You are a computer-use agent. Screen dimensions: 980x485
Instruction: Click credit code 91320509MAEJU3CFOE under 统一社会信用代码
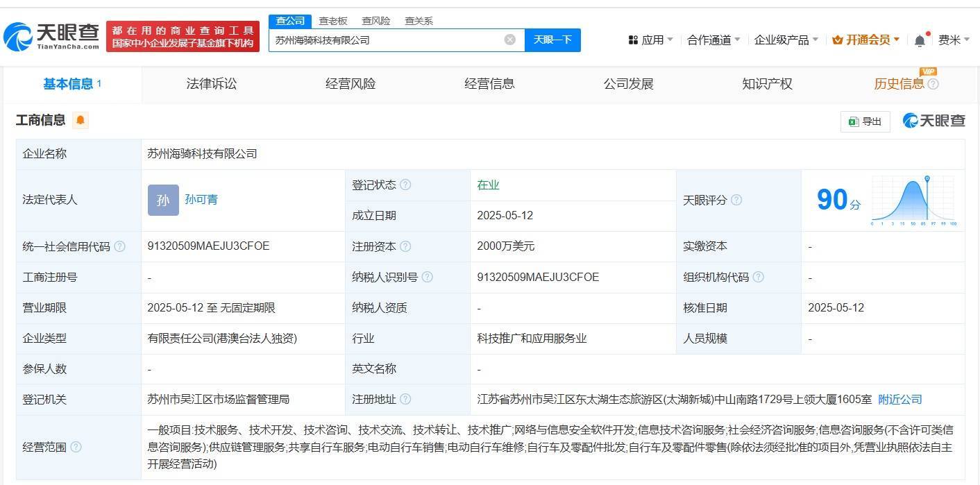pyautogui.click(x=208, y=246)
